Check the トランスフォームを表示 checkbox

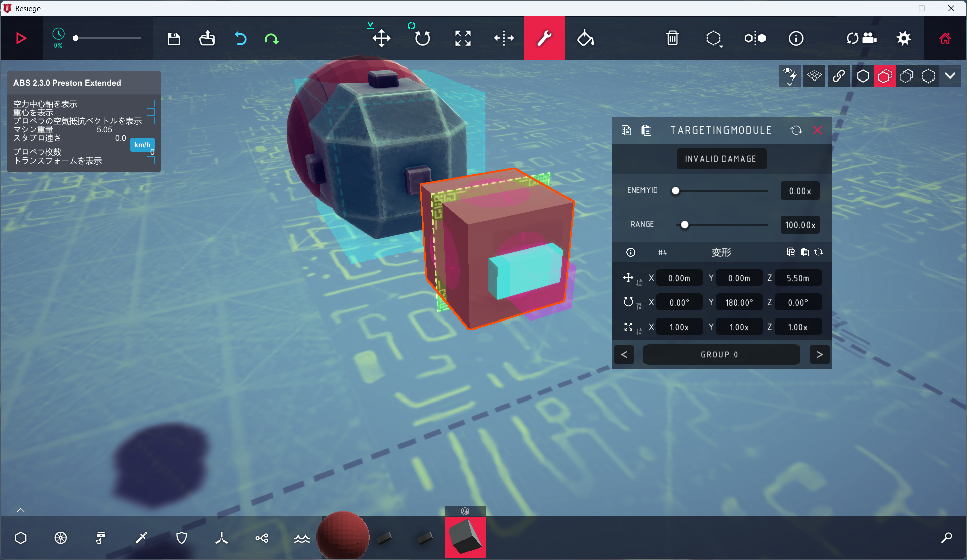tap(151, 161)
